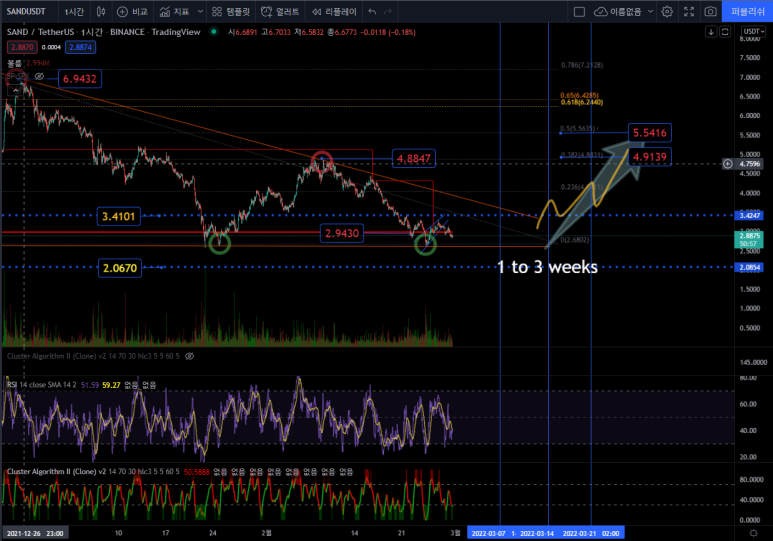The height and width of the screenshot is (541, 773).
Task: Toggle visibility of the SP:SPX indicator
Action: click(x=39, y=76)
